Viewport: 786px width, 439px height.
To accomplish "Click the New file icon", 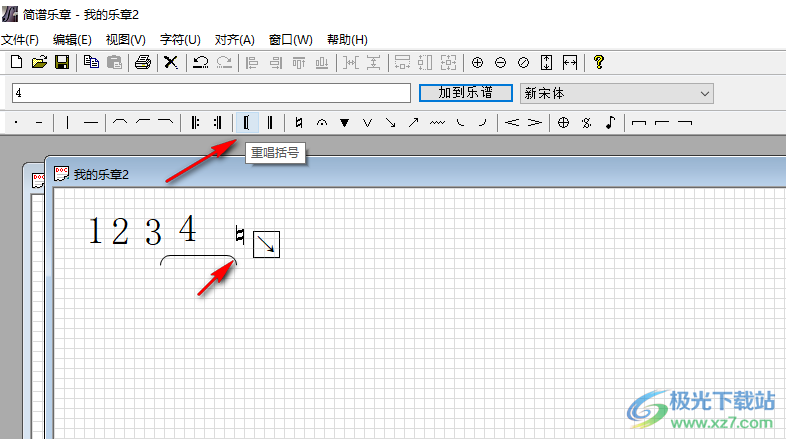I will pyautogui.click(x=16, y=62).
